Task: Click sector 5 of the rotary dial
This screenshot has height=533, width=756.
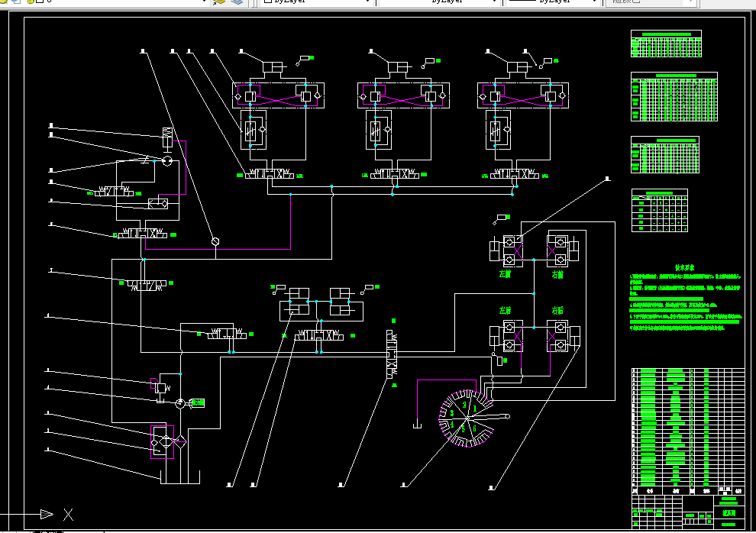Action: (464, 428)
